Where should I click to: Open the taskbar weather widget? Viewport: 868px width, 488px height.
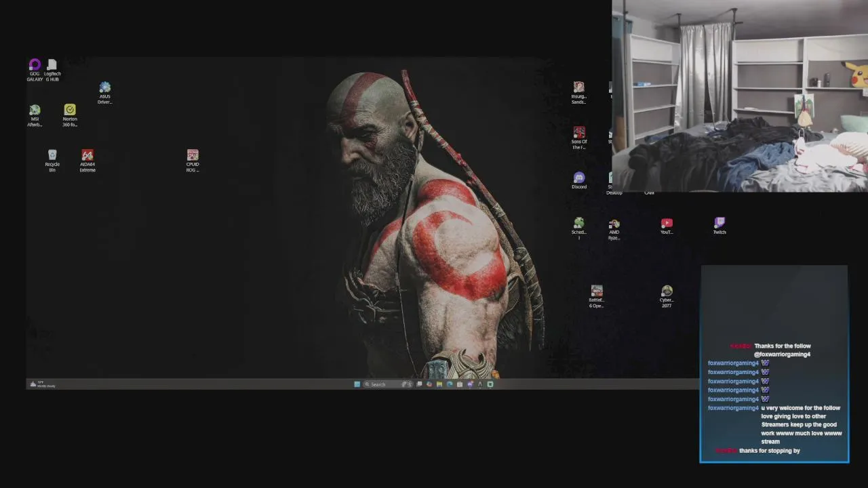(x=42, y=384)
